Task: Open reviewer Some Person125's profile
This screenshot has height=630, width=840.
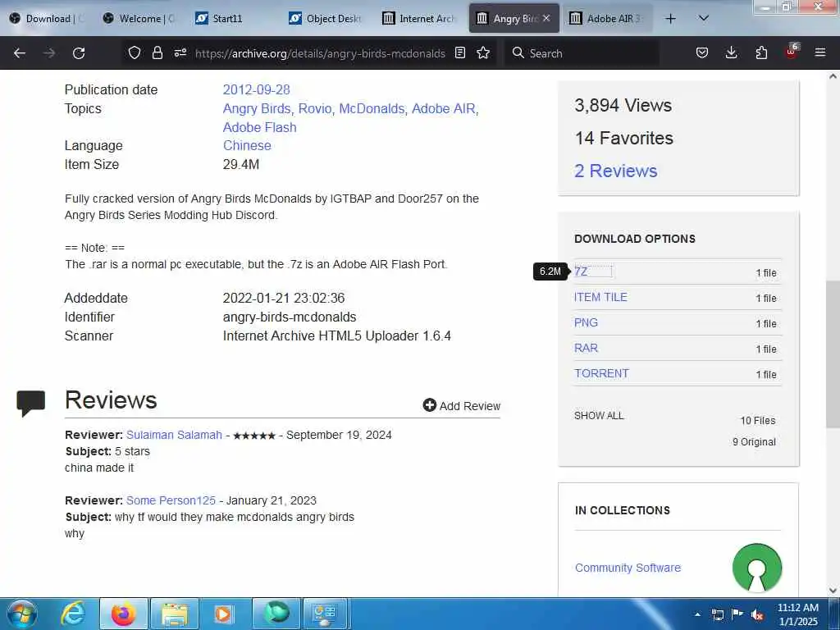Action: 171,500
